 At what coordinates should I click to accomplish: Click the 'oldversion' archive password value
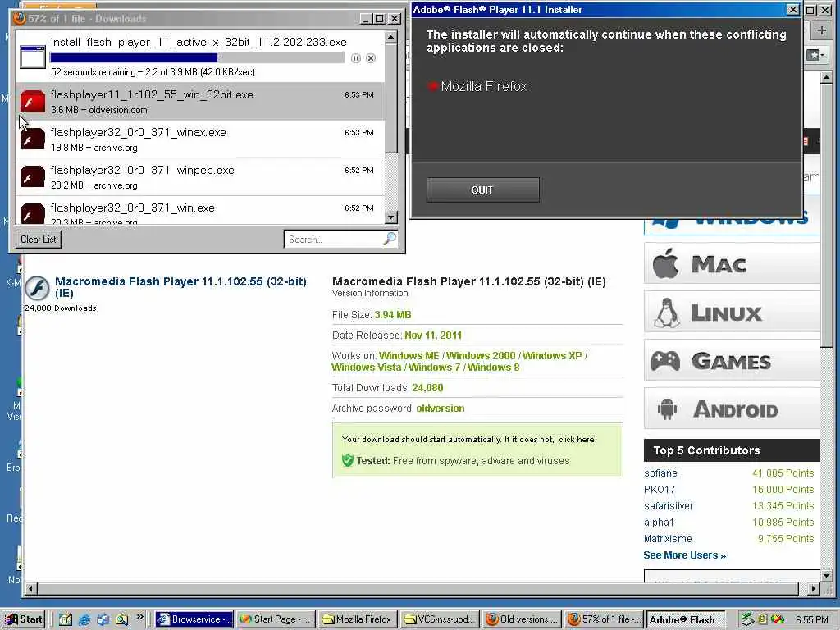(x=441, y=409)
